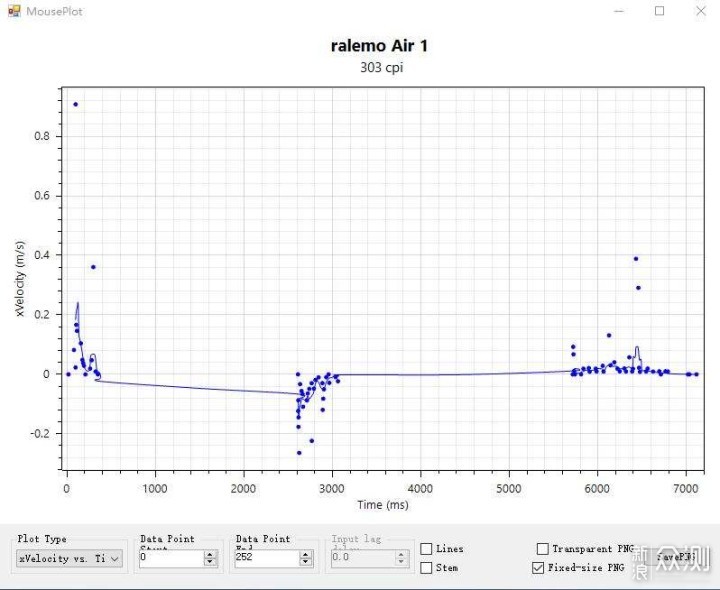Enable the Lines checkbox
This screenshot has height=590, width=720.
(x=426, y=549)
